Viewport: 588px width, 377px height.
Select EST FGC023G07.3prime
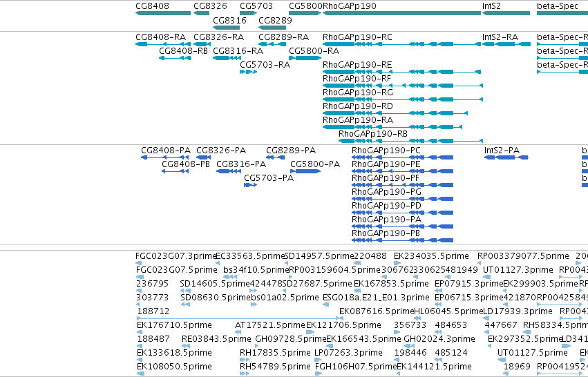pos(139,264)
